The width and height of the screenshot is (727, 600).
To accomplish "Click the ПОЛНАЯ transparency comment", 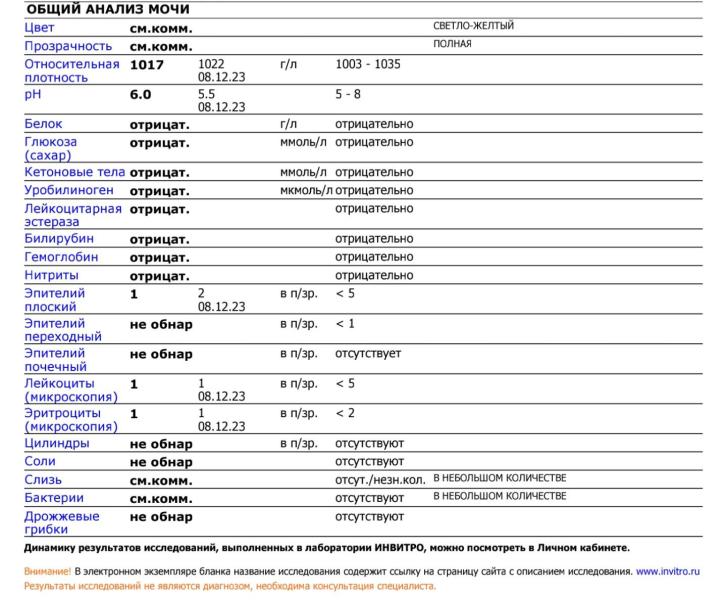I will (452, 44).
